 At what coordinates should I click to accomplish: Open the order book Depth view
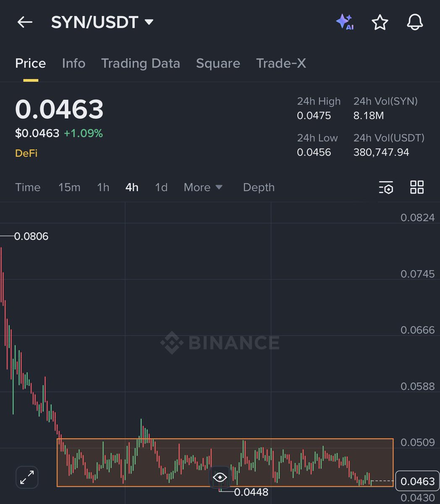point(259,187)
